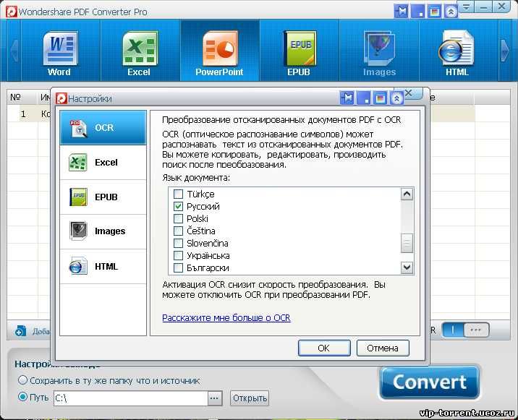Click the double-chevron roll-up icon in the main title bar
This screenshot has height=420, width=518.
(451, 12)
